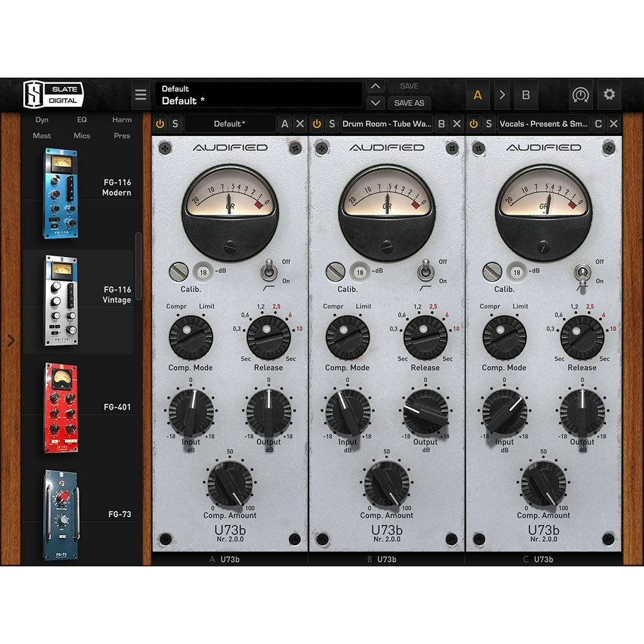Select the FG-116 Modern module thumbnail
The width and height of the screenshot is (644, 644).
[x=61, y=193]
